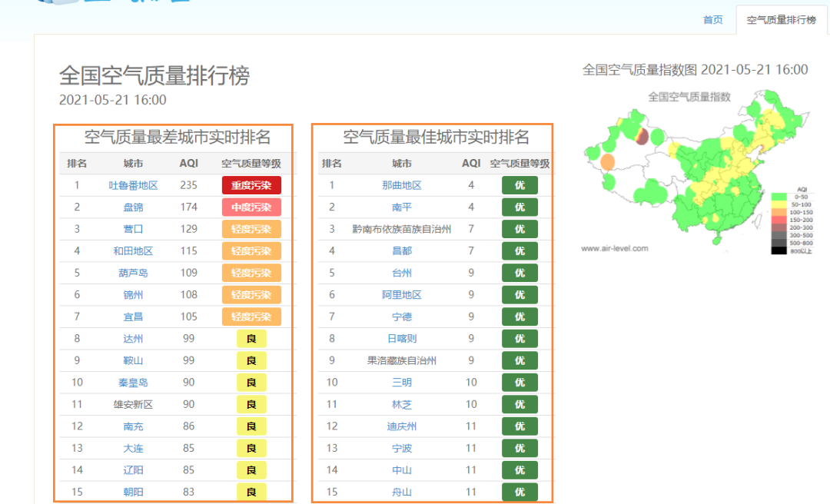Click the 轻度污染 badge next to 营口

click(251, 228)
